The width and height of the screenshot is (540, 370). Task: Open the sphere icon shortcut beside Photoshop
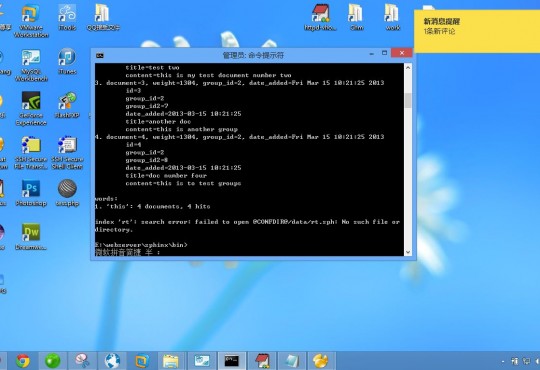pos(67,193)
